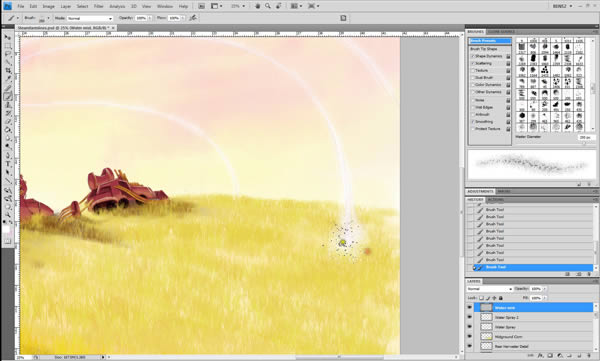Select the Zoom tool in the toolbox

pyautogui.click(x=7, y=215)
